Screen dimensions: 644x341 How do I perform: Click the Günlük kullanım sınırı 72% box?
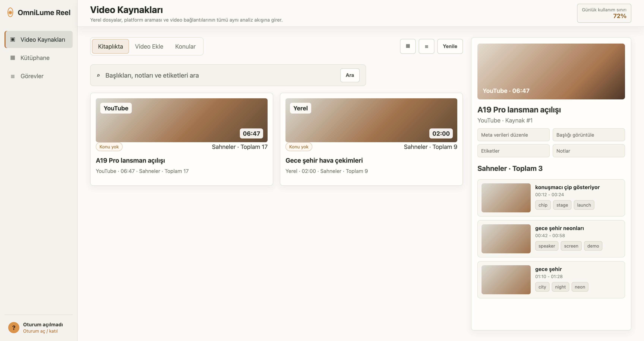coord(604,13)
